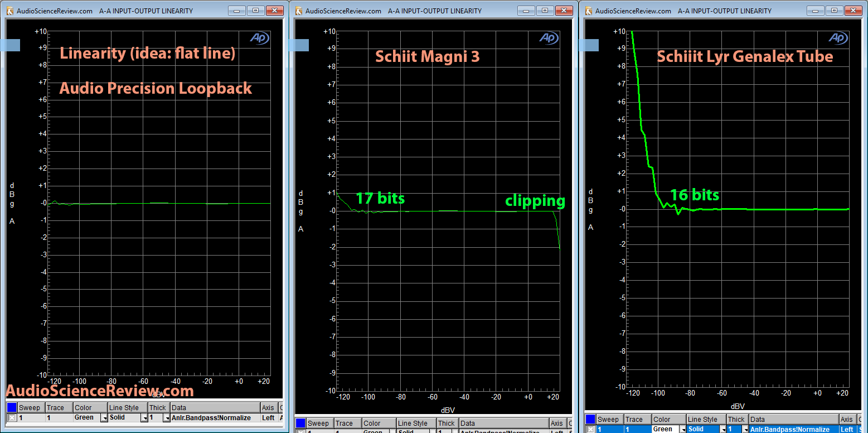Click the blue swatch in Loopback legend header
The image size is (868, 433).
(x=12, y=407)
